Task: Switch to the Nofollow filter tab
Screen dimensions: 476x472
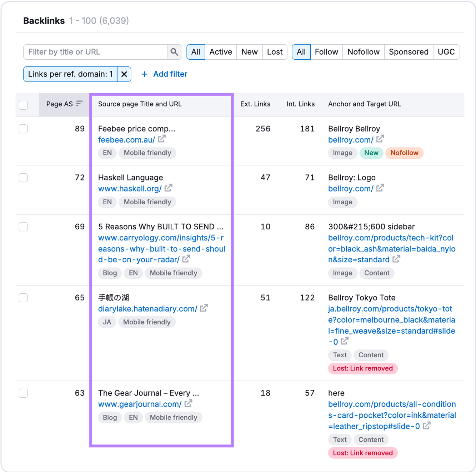Action: coord(363,52)
